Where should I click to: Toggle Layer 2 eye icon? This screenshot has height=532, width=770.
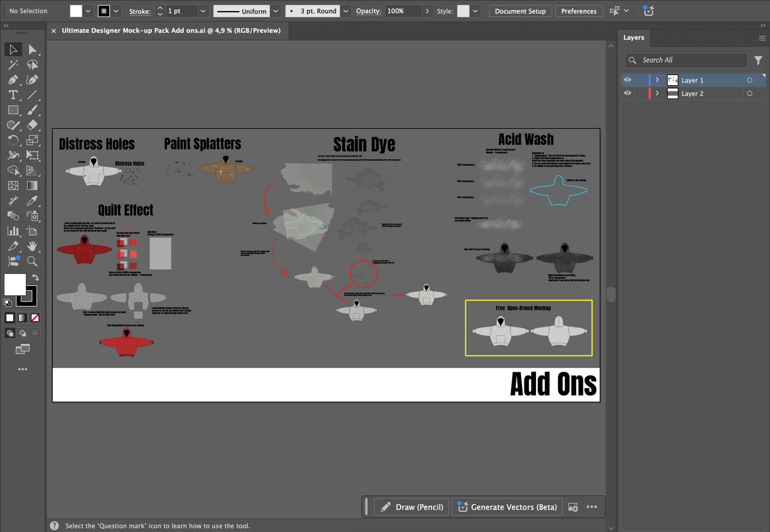tap(628, 93)
